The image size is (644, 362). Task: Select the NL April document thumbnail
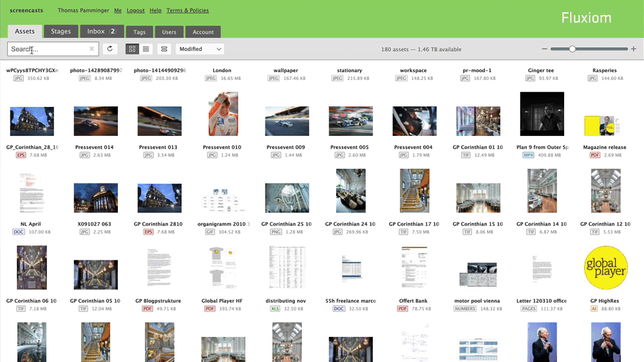point(32,193)
